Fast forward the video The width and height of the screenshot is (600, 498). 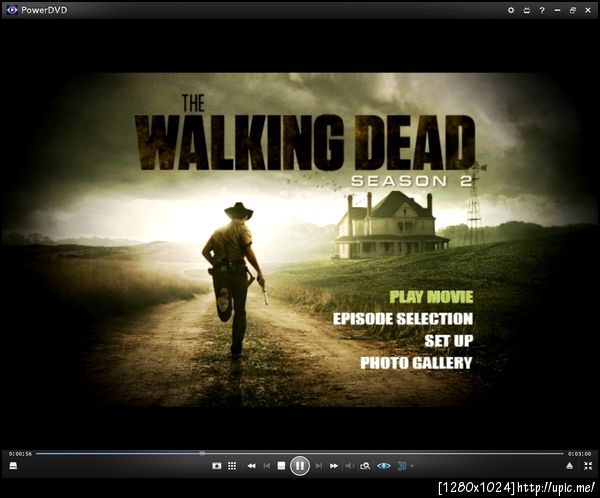click(334, 466)
